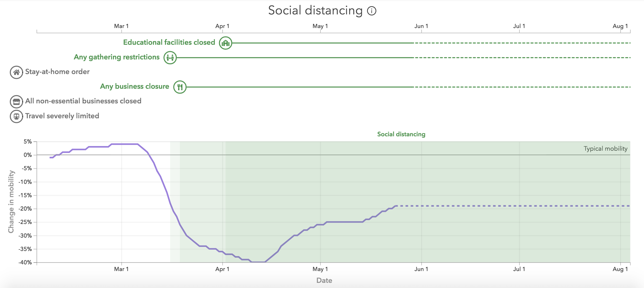The image size is (644, 288).
Task: Click the Travel severely limited train icon
Action: pos(16,116)
